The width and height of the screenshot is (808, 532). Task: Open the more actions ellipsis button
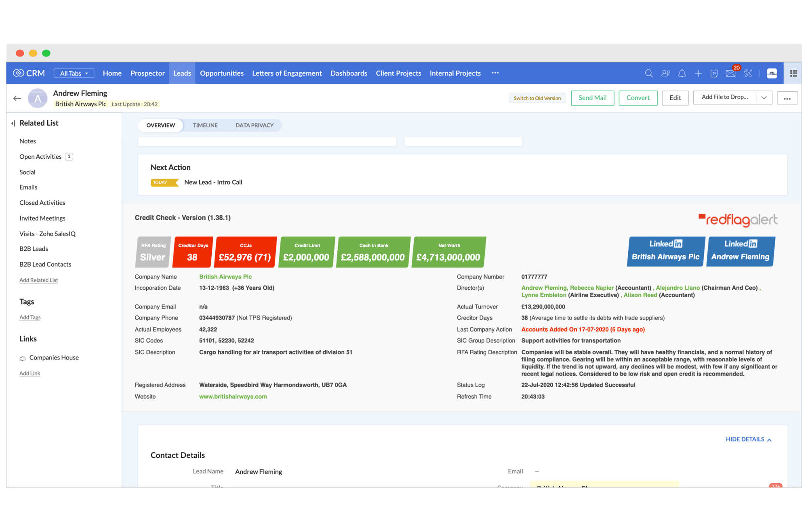click(x=787, y=98)
